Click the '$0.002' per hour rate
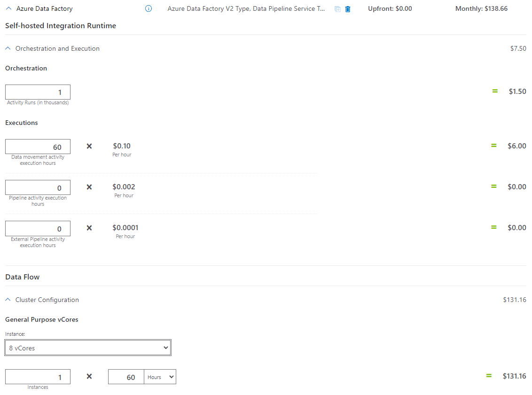Screen dimensions: 532x395 (124, 187)
